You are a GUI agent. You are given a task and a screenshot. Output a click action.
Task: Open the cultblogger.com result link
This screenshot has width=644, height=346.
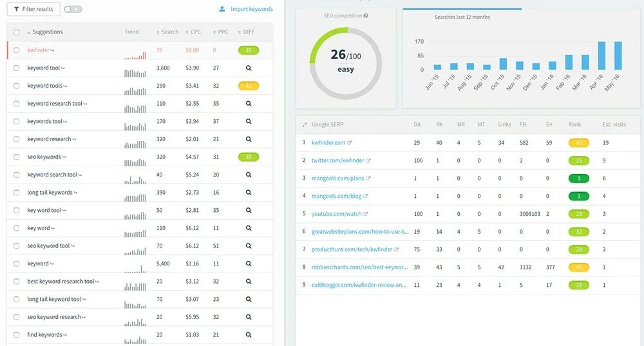[x=359, y=285]
